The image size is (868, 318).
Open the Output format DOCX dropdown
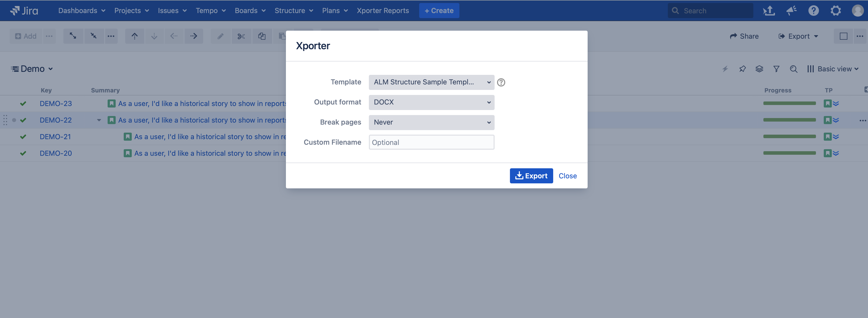coord(431,102)
